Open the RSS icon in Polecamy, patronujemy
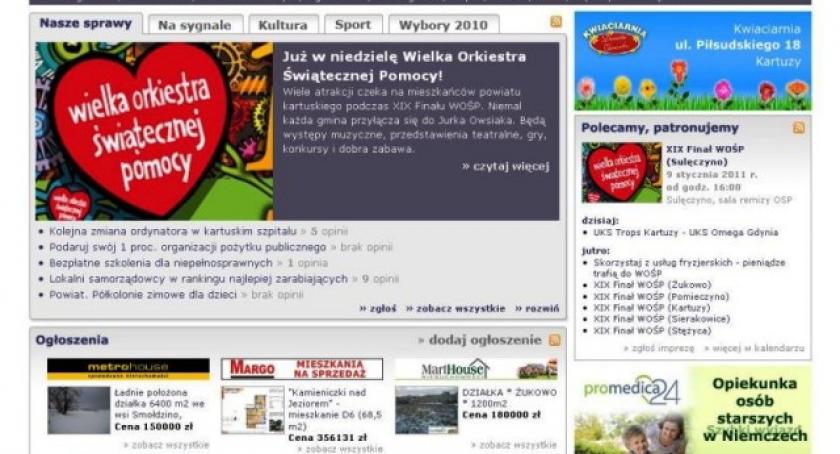The height and width of the screenshot is (454, 840). pos(798,128)
